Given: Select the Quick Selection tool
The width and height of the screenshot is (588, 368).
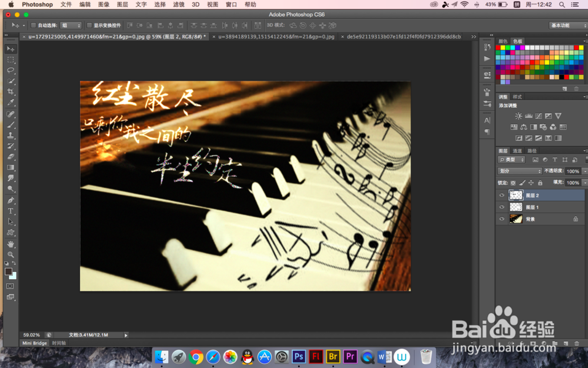Looking at the screenshot, I should pyautogui.click(x=11, y=81).
